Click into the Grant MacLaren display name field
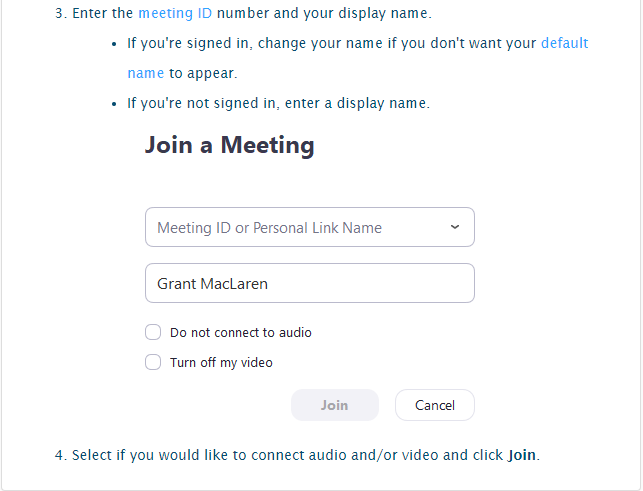Viewport: 643px width, 491px height. pyautogui.click(x=310, y=283)
